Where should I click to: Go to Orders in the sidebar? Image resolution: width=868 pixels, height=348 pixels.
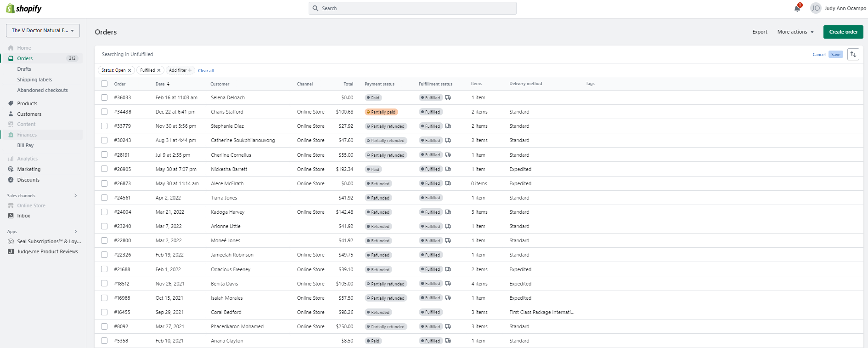(25, 58)
